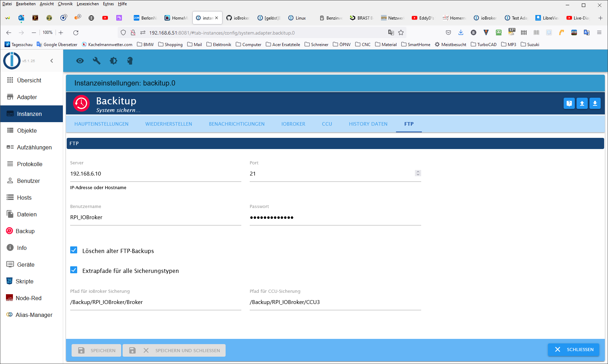Open Backup in the sidebar
Screen dimensions: 608x364
pyautogui.click(x=31, y=231)
